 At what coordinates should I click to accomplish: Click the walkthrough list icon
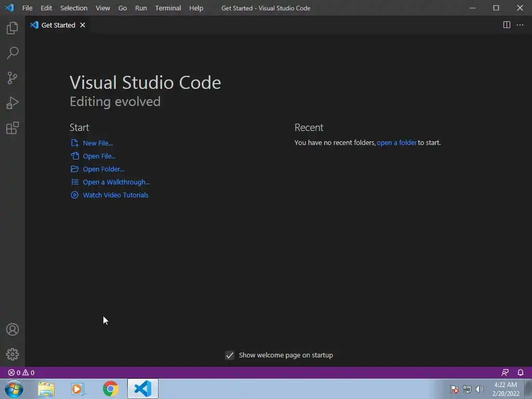coord(75,182)
